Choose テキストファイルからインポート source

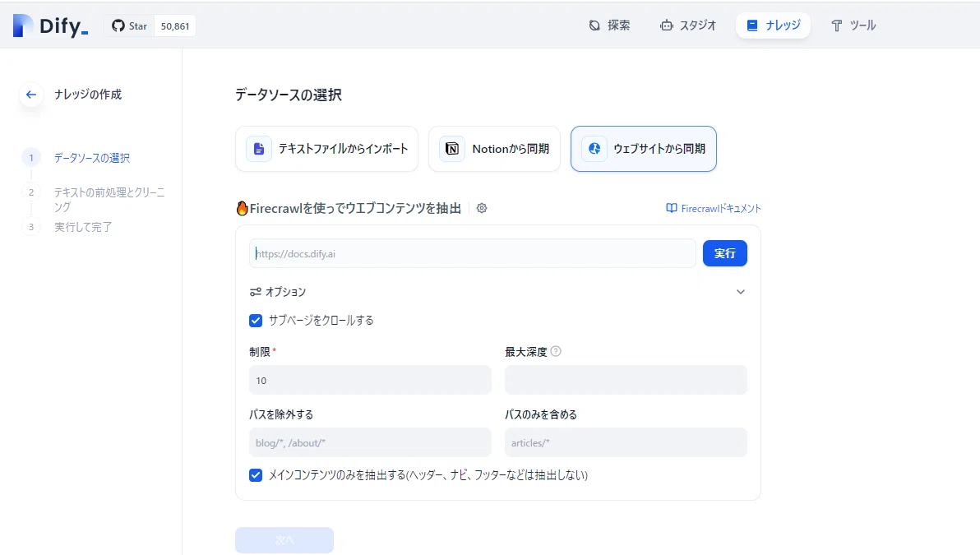pyautogui.click(x=327, y=149)
